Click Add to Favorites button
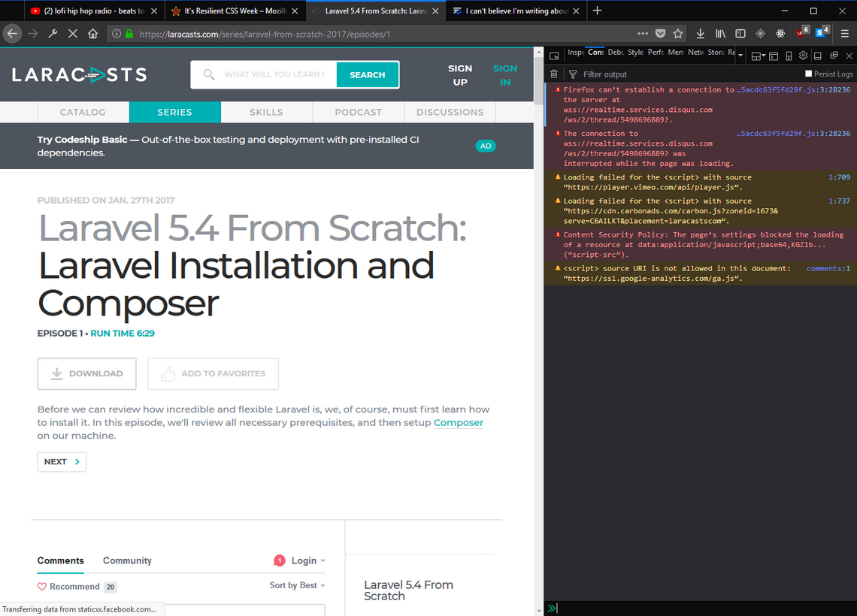Viewport: 857px width, 616px height. coord(213,373)
